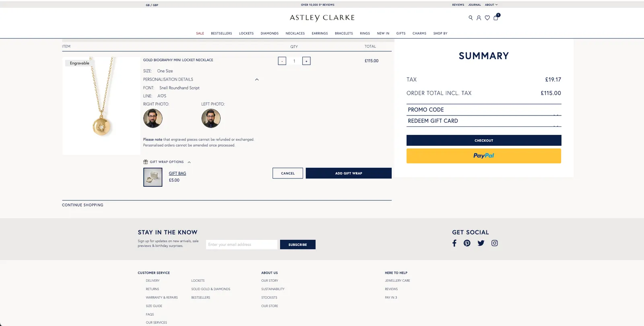Click the Over 10,000 5* Reviews banner
Image resolution: width=644 pixels, height=326 pixels.
318,5
